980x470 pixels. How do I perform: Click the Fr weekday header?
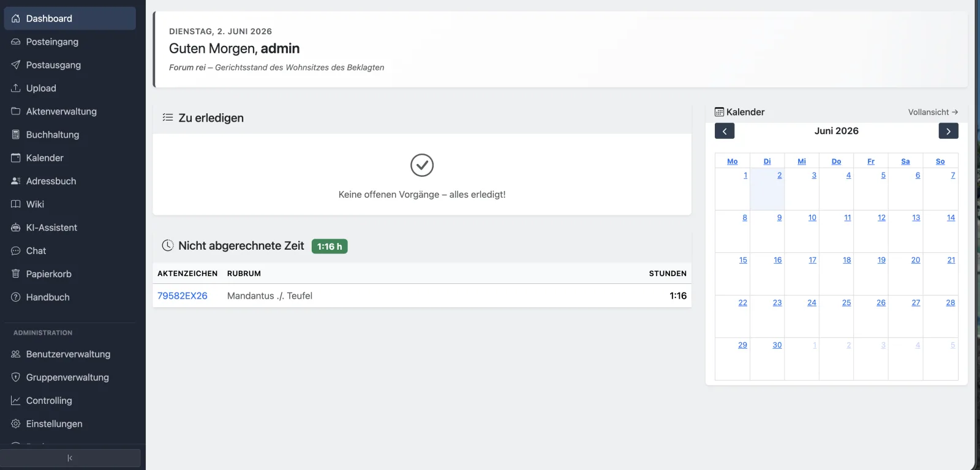pos(871,162)
